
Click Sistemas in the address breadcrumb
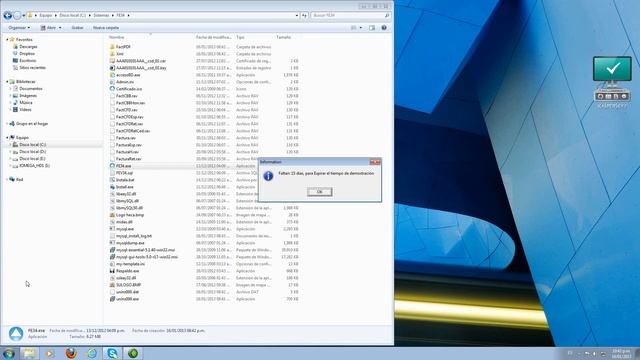tap(101, 16)
